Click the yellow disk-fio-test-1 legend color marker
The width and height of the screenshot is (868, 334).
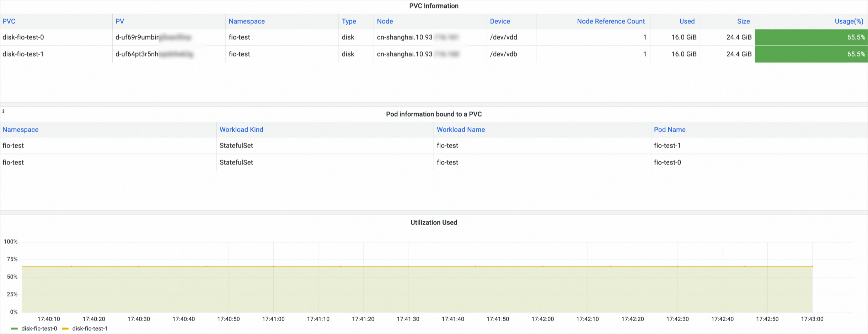(65, 329)
